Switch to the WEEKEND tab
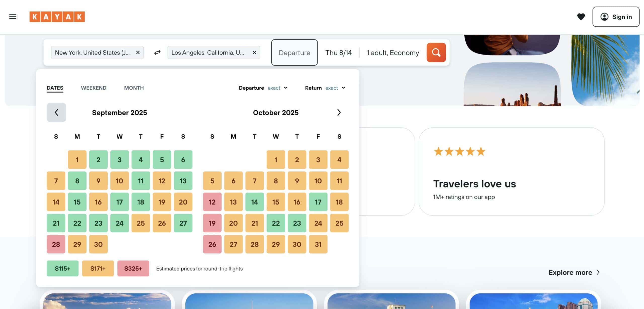Image resolution: width=644 pixels, height=309 pixels. coord(94,88)
